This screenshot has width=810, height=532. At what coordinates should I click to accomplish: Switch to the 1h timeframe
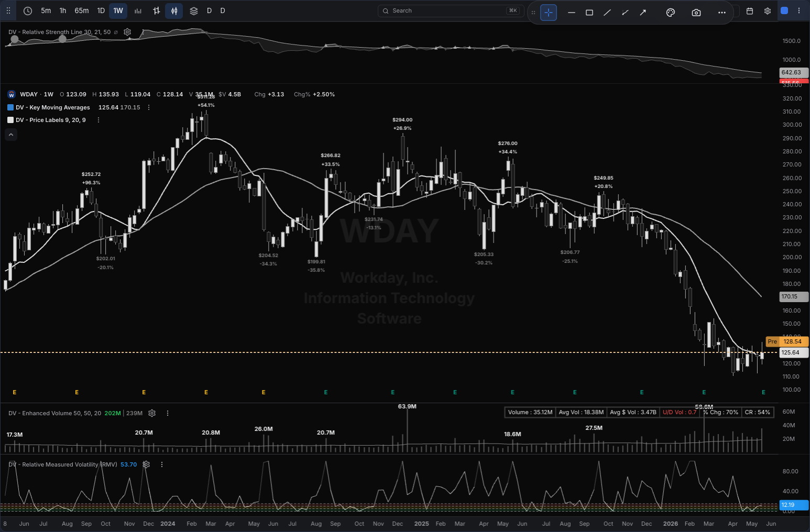point(63,10)
